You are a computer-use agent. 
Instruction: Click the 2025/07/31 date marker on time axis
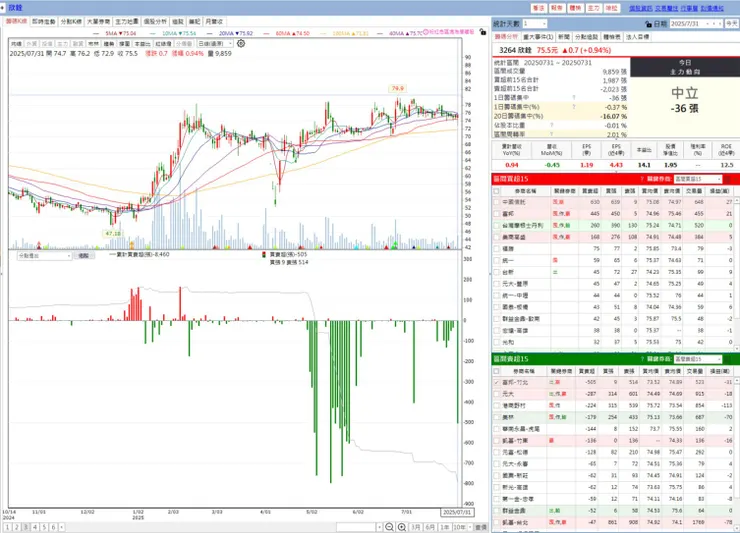[x=457, y=512]
